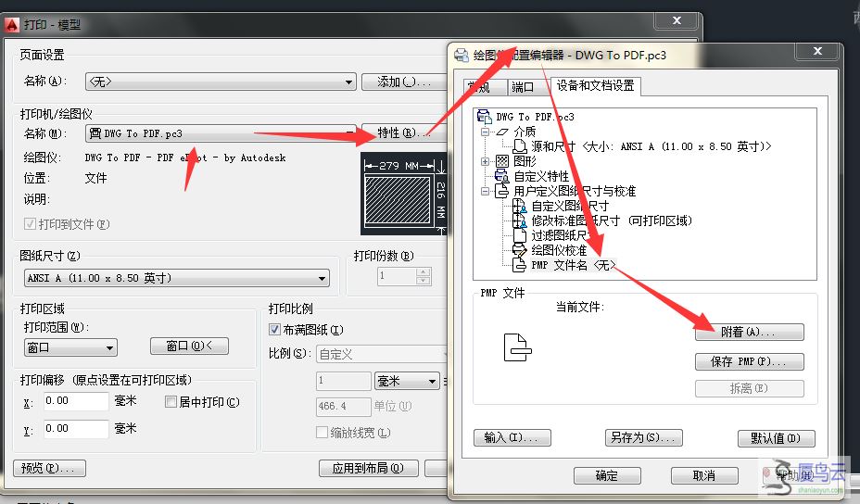This screenshot has height=504, width=860.
Task: Collapse the 用户定义图纸尺寸与校准 node
Action: coord(485,191)
